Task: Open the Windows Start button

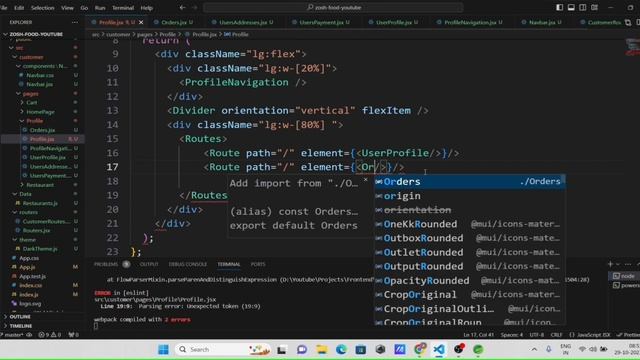Action: (163, 349)
